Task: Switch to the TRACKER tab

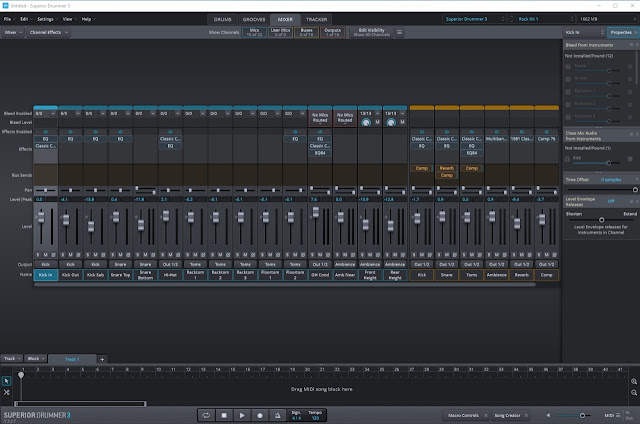Action: 316,19
